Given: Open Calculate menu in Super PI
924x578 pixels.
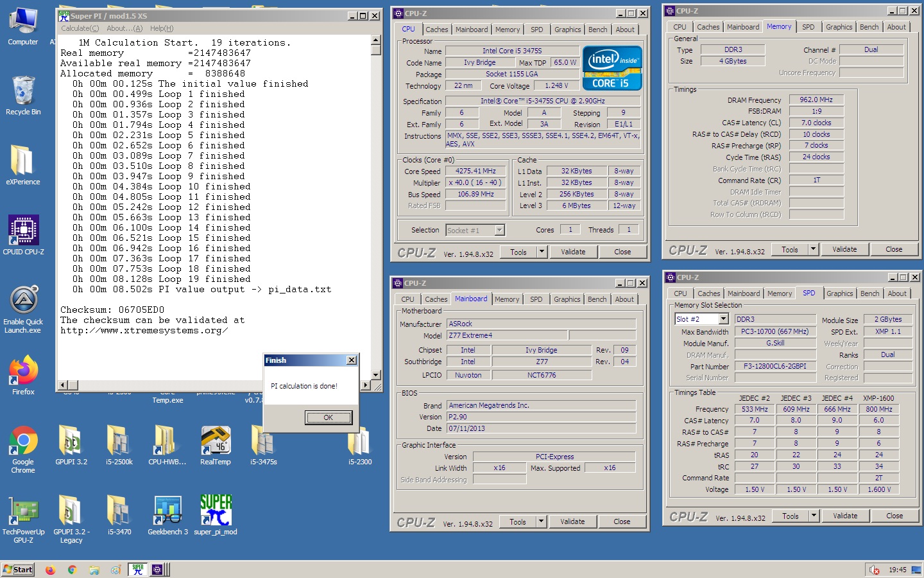Looking at the screenshot, I should [x=80, y=28].
